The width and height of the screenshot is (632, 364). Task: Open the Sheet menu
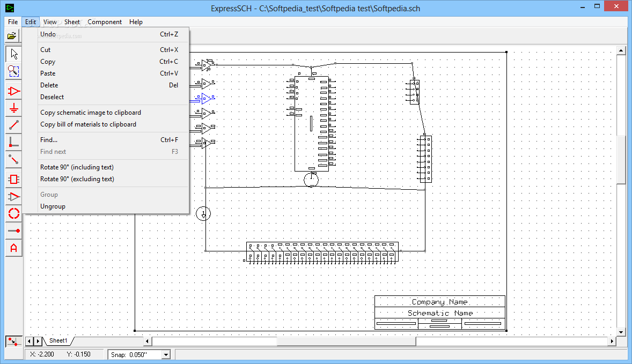click(72, 22)
